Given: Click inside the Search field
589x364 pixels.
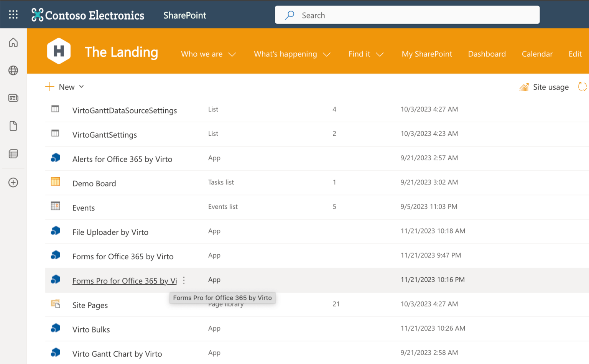Looking at the screenshot, I should 406,15.
